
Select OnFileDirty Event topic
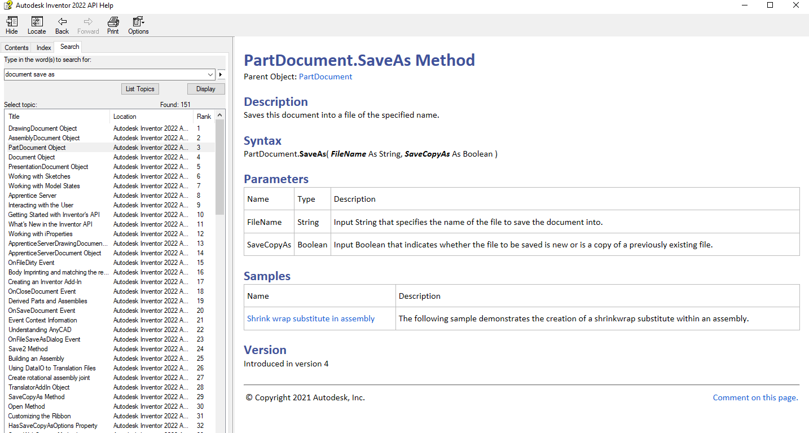point(31,262)
